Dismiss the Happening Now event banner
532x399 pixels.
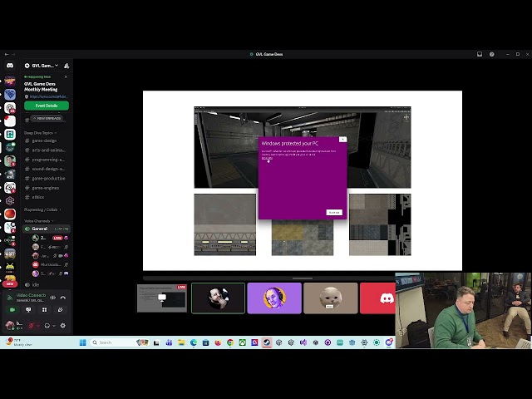66,77
